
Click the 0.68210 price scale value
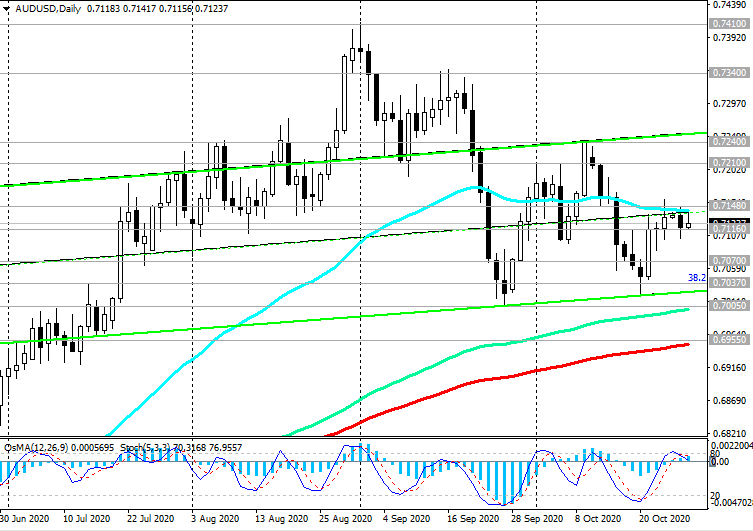pos(729,434)
